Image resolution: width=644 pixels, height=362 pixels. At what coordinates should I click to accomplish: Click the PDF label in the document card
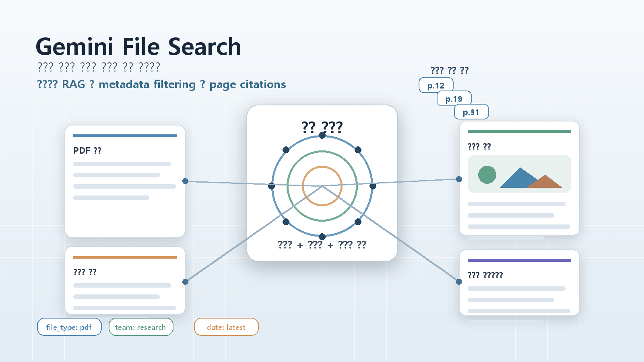87,150
